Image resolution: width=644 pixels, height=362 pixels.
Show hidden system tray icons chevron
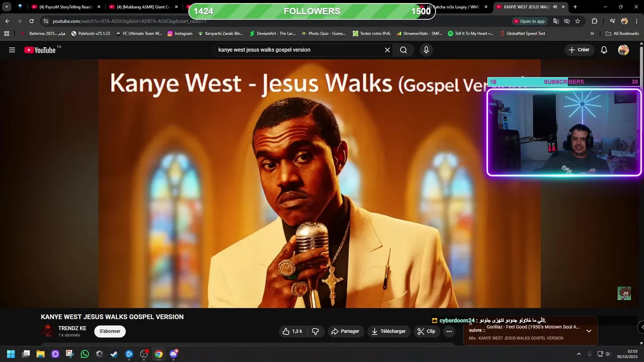click(x=579, y=354)
